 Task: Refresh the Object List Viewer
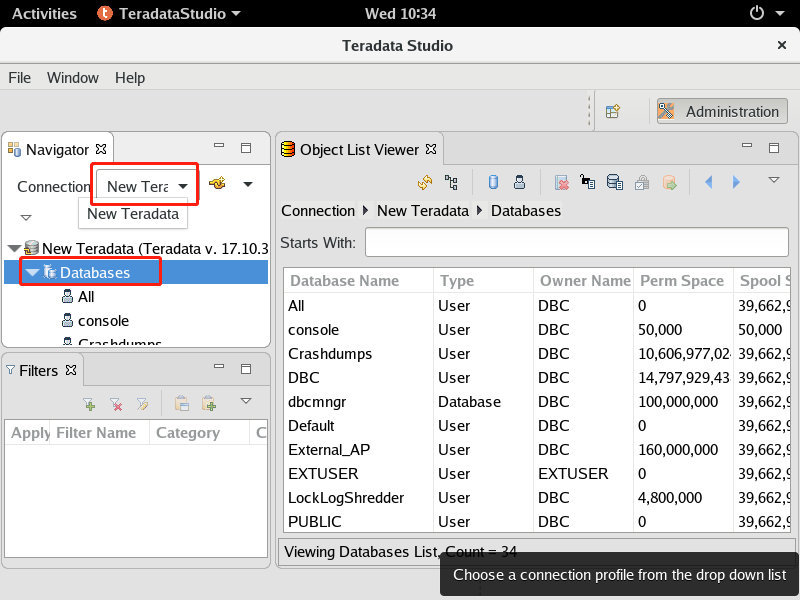[424, 183]
